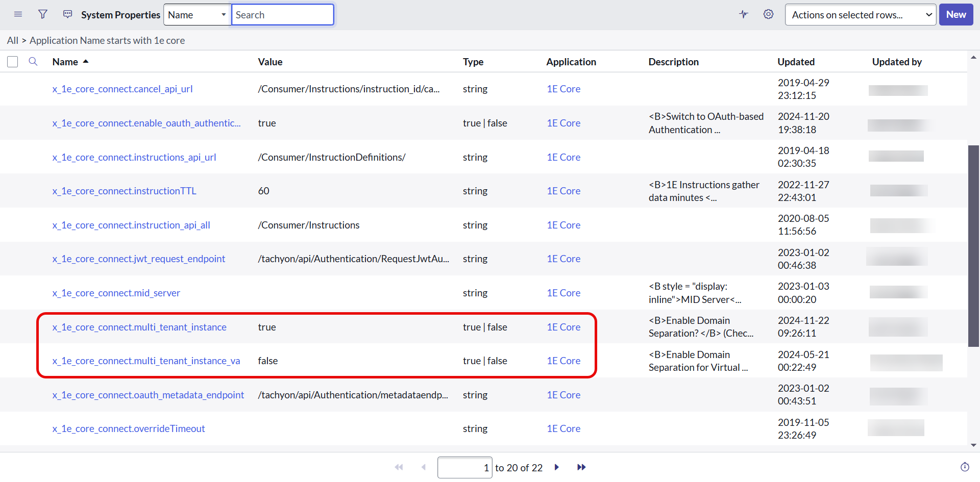Screen dimensions: 980x482
Task: Click the Updated column header
Action: (796, 62)
